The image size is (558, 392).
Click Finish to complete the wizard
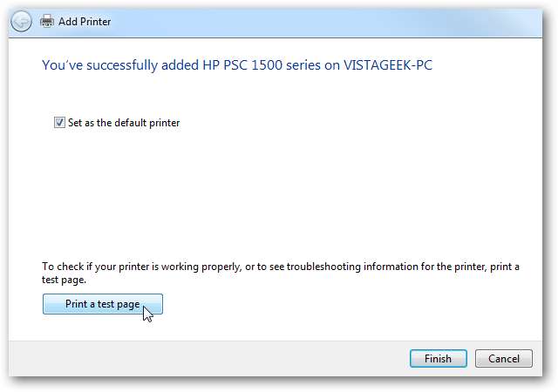[x=438, y=358]
